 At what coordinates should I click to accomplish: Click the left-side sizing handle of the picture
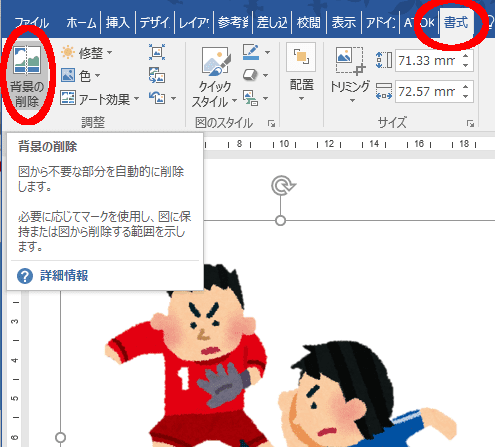[60, 437]
